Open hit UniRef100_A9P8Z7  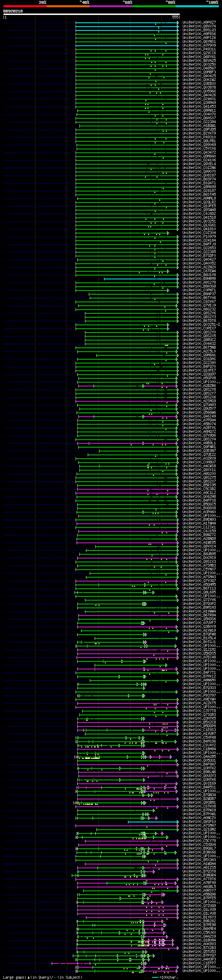click(199, 23)
